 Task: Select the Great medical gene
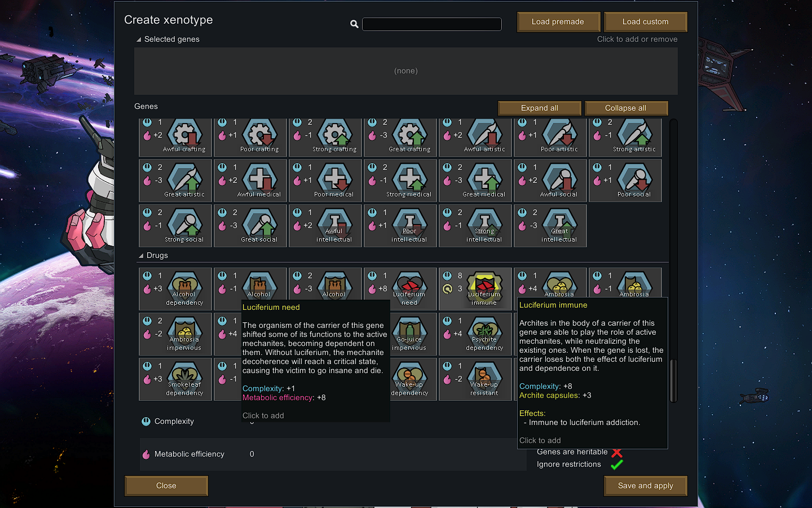click(x=475, y=181)
